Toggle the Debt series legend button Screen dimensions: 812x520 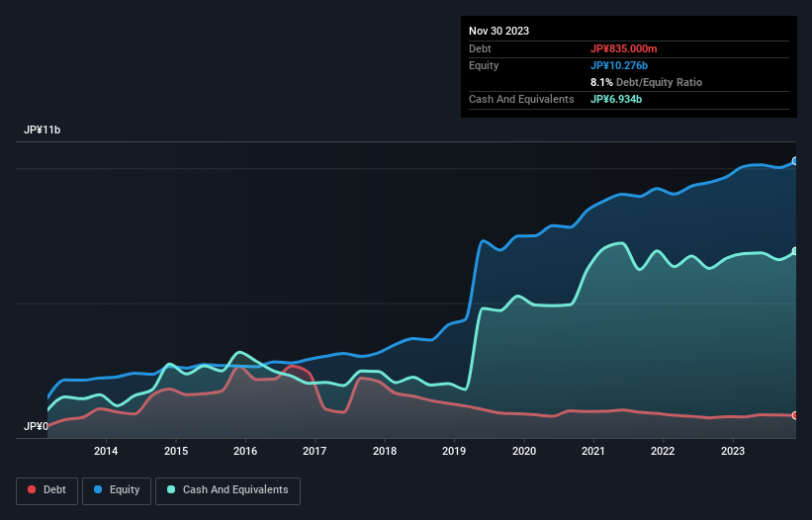pyautogui.click(x=46, y=490)
